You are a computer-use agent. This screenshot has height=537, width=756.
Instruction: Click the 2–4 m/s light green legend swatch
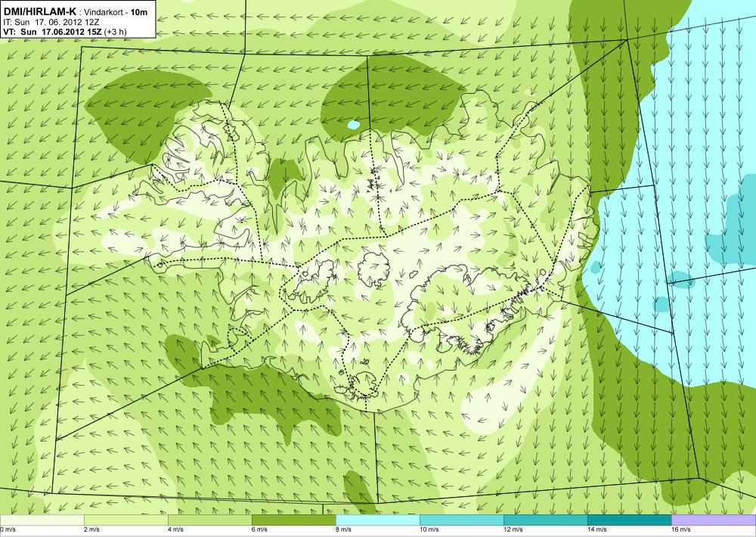(125, 520)
